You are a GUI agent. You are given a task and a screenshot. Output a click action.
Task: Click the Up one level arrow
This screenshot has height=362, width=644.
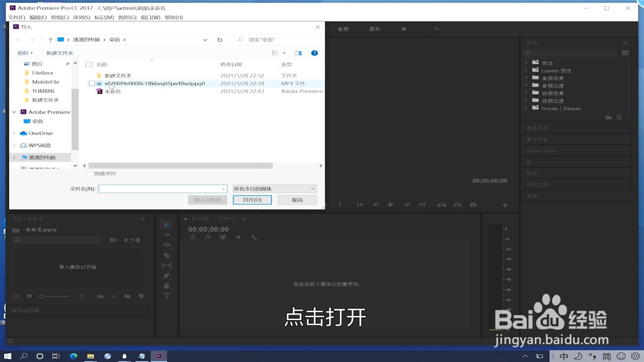click(50, 40)
